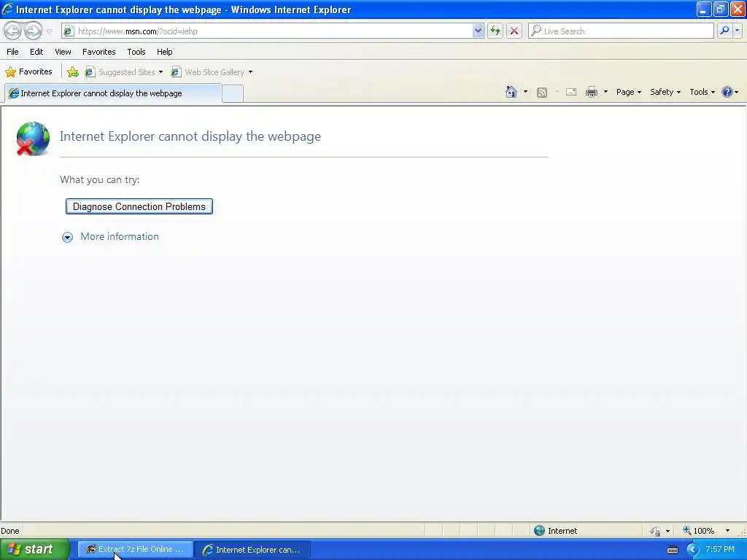
Task: Refresh the page with green arrows icon
Action: 495,31
